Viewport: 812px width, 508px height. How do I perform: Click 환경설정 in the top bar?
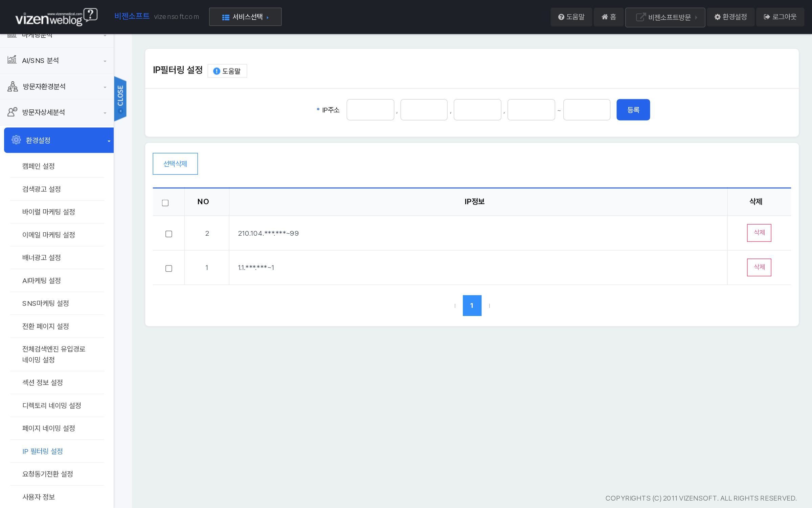point(730,17)
